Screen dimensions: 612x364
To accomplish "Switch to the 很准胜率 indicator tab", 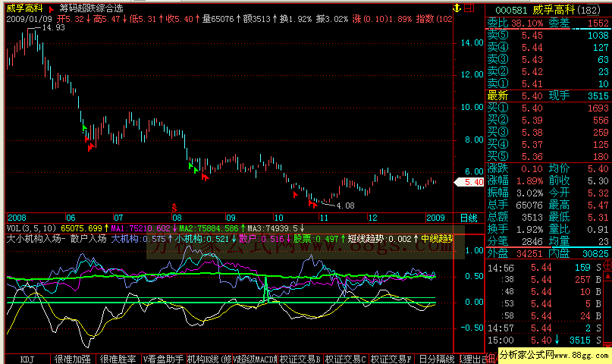I will pyautogui.click(x=118, y=359).
